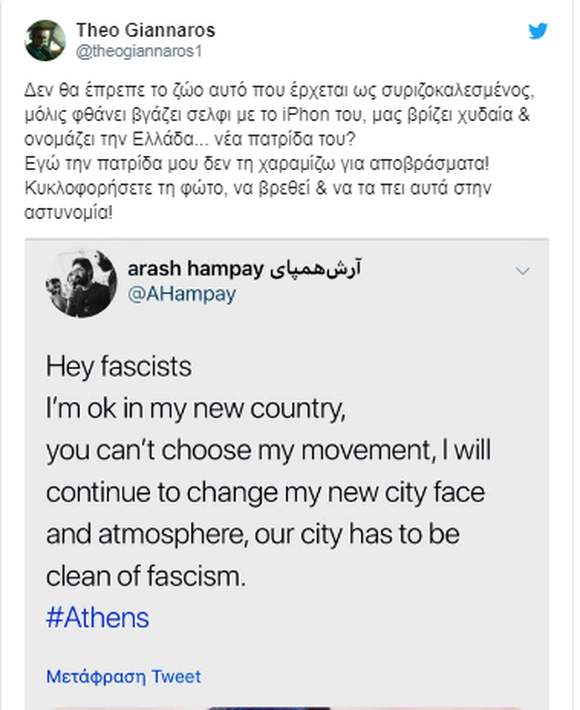
Task: Click the line clean of fascism.
Action: pyautogui.click(x=146, y=576)
